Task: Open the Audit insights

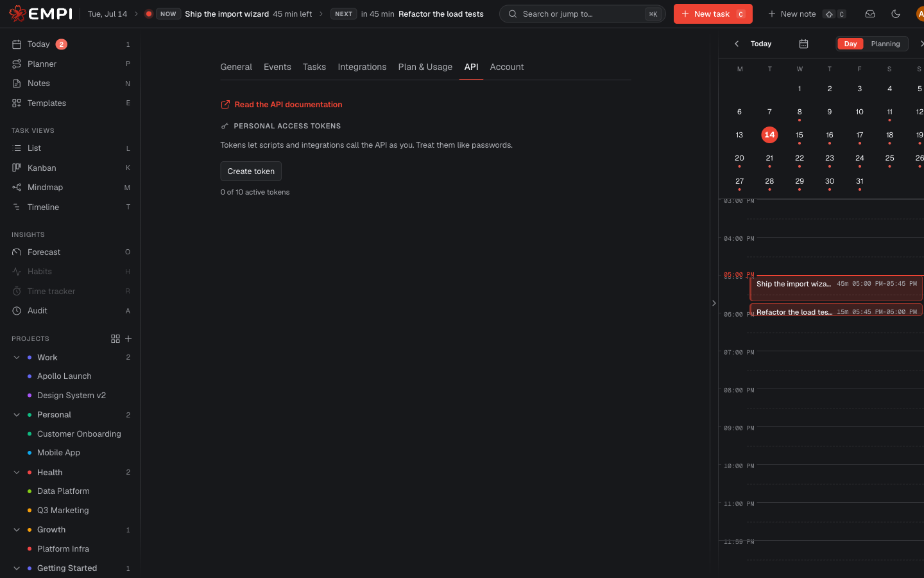Action: point(71,311)
